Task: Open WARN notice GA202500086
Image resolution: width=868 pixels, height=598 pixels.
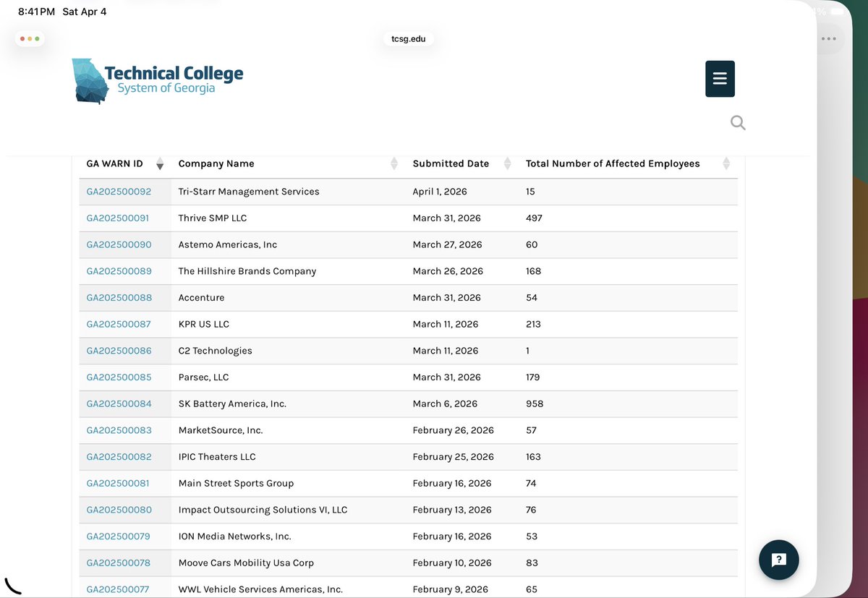Action: [119, 351]
